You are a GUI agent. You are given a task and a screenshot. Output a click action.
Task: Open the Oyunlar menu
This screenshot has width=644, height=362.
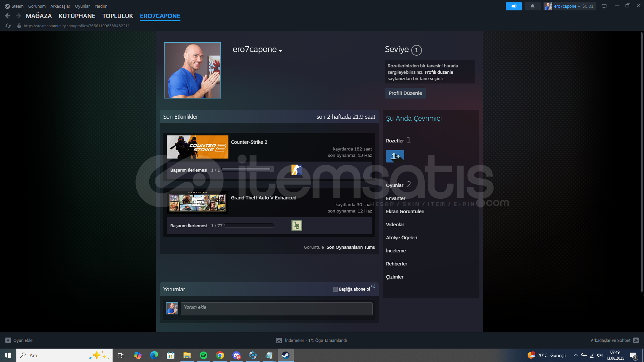point(82,6)
